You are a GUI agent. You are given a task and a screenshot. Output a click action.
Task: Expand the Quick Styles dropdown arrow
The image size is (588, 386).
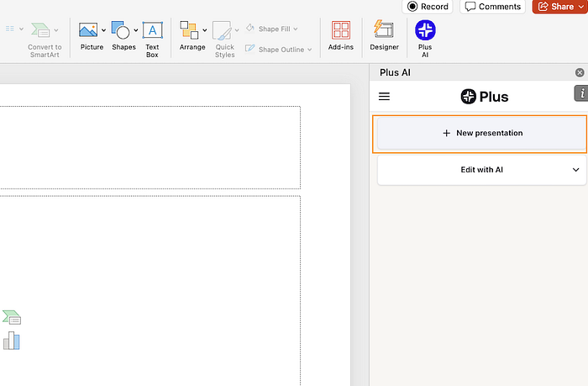point(237,30)
